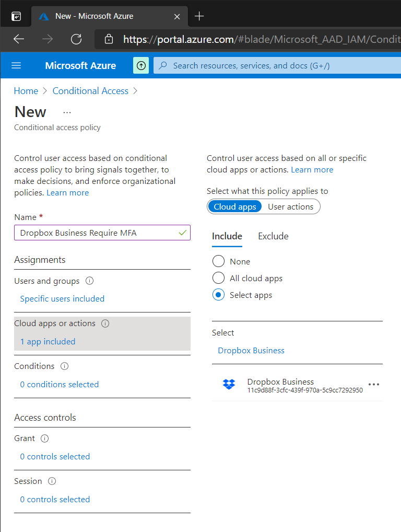Click the Dropbox logo icon

pyautogui.click(x=229, y=384)
